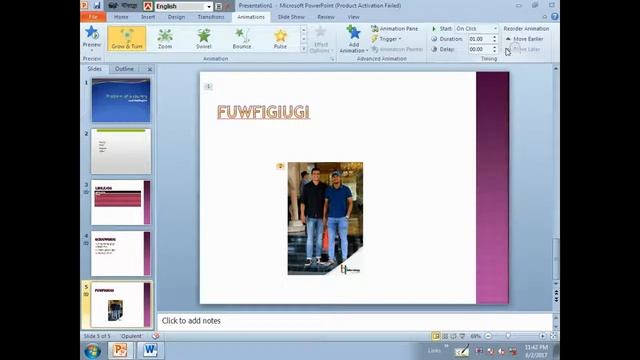
Task: Switch to the Insert ribbon tab
Action: [148, 17]
